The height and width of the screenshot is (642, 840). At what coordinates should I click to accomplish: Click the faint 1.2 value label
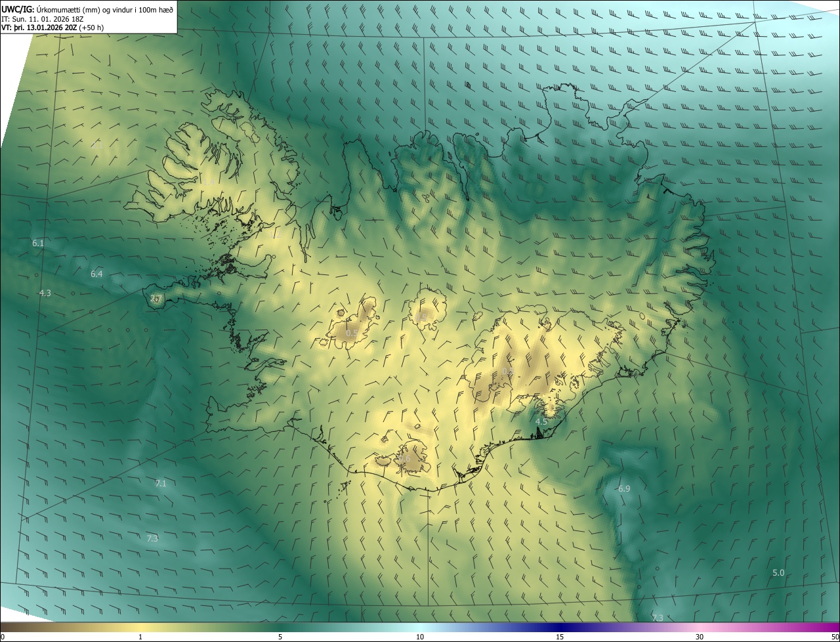point(276,234)
